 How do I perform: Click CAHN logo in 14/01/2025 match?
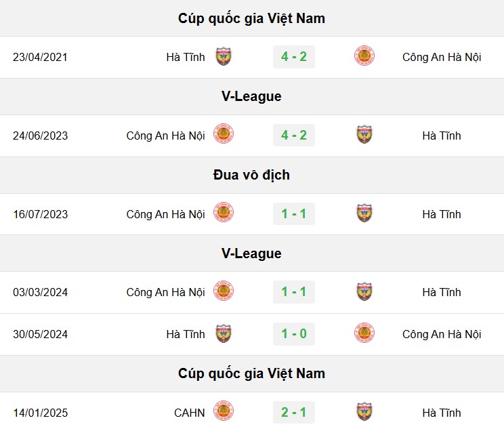coord(224,411)
